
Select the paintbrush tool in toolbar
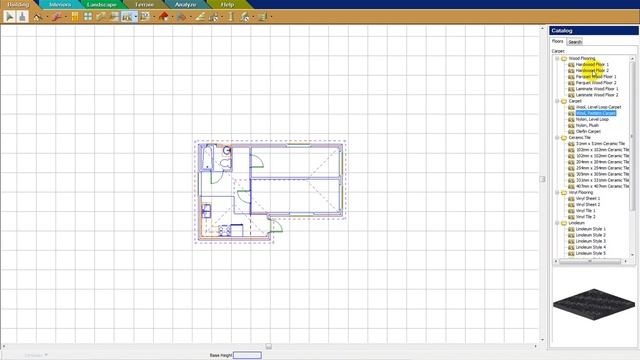click(22, 17)
